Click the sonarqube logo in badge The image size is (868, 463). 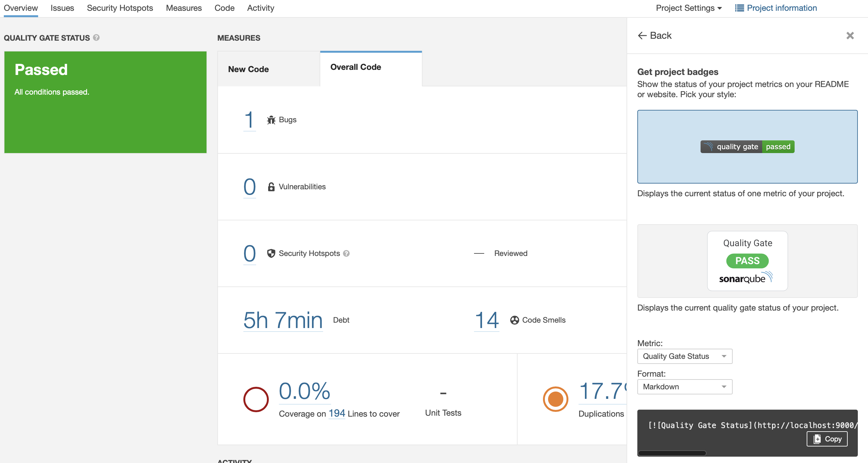pos(746,278)
